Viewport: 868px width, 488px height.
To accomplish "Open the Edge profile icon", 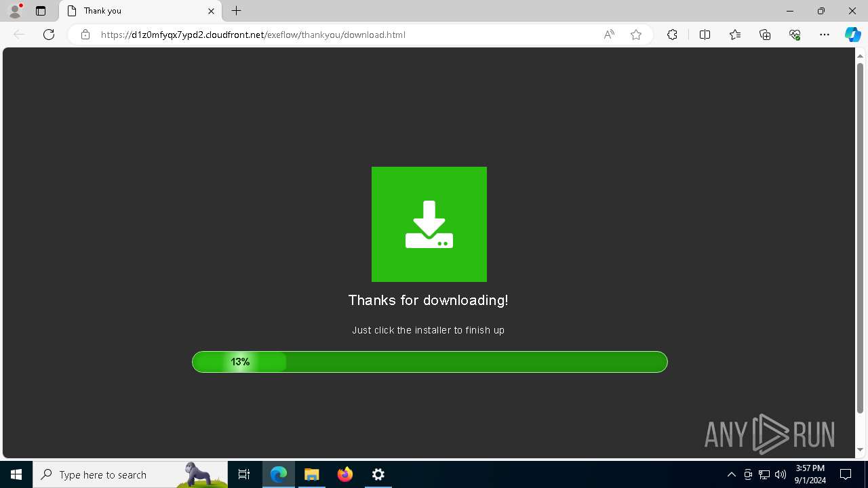I will [x=15, y=11].
